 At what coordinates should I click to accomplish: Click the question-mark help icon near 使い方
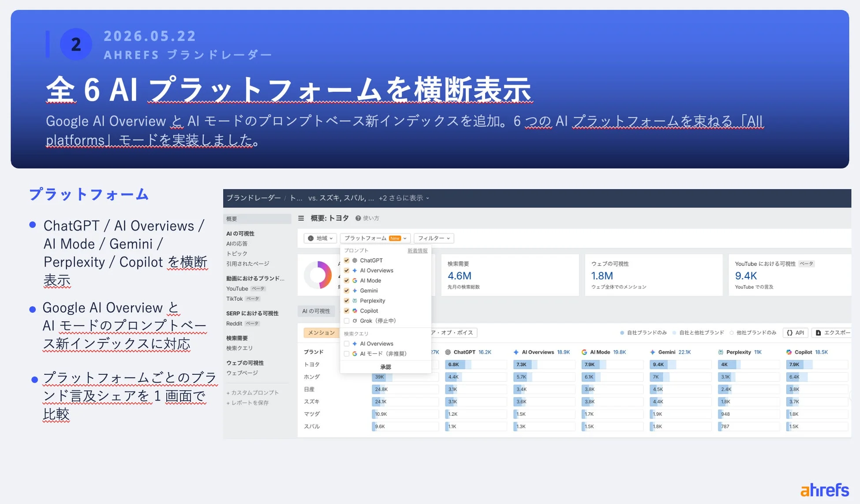pyautogui.click(x=358, y=218)
